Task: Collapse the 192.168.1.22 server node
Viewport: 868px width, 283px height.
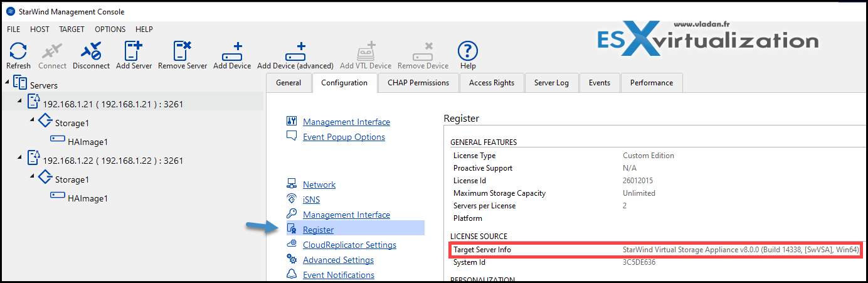Action: (20, 157)
